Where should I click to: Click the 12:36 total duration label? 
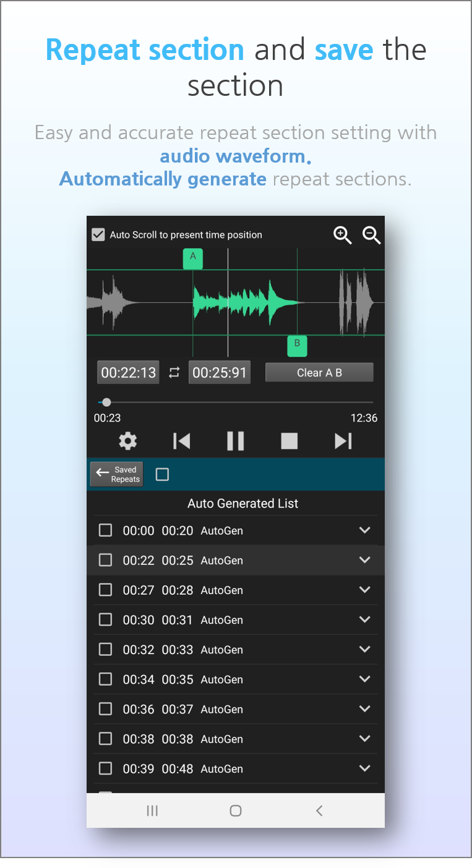pos(364,418)
